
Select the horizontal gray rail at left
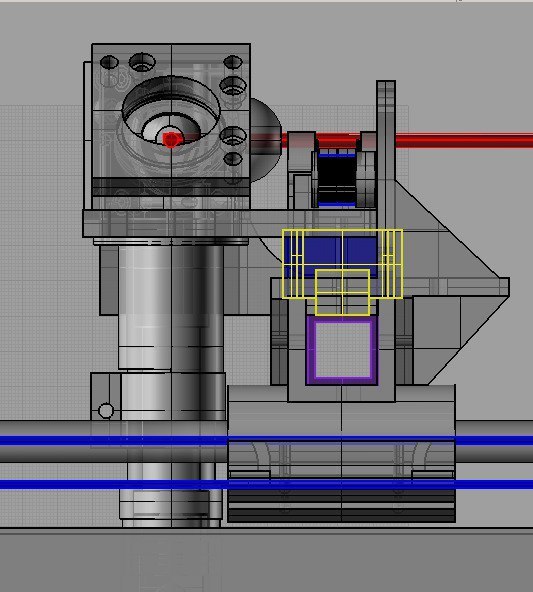pos(45,441)
